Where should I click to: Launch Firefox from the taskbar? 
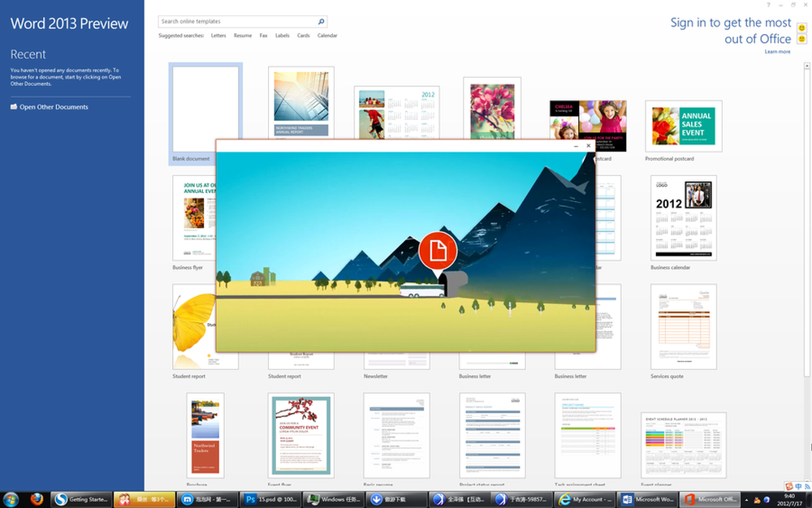pyautogui.click(x=37, y=499)
